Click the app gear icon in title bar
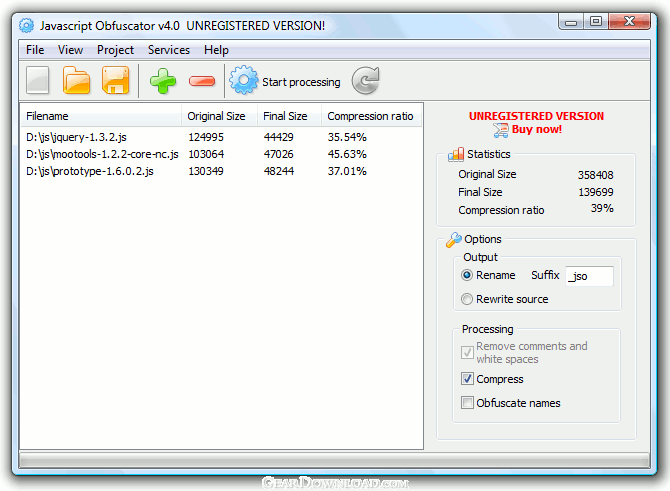The image size is (670, 491). point(26,26)
